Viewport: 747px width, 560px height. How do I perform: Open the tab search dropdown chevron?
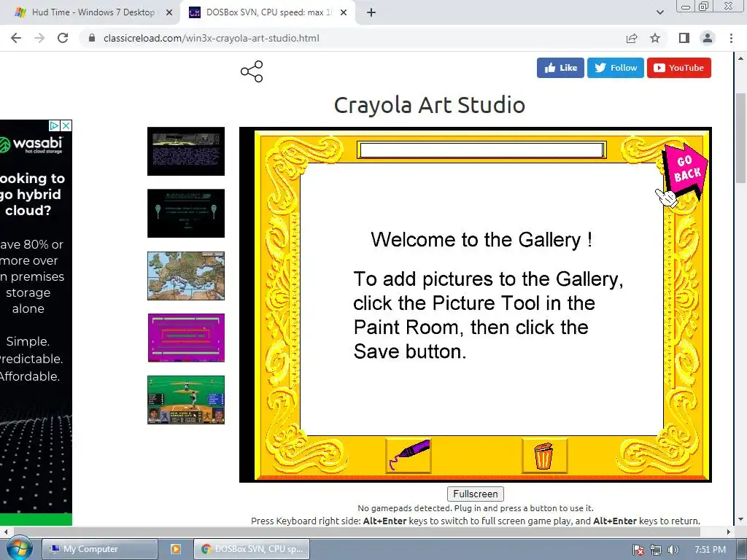[x=659, y=12]
